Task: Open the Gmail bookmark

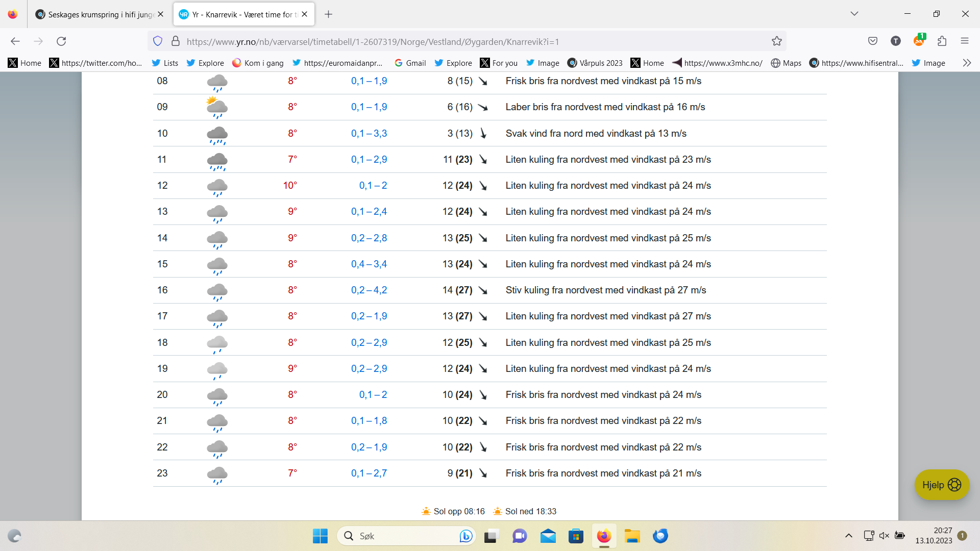Action: click(x=410, y=63)
